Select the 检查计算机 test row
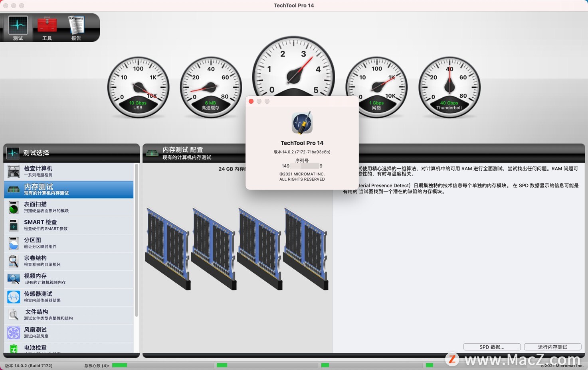Image resolution: width=588 pixels, height=370 pixels. pos(69,171)
